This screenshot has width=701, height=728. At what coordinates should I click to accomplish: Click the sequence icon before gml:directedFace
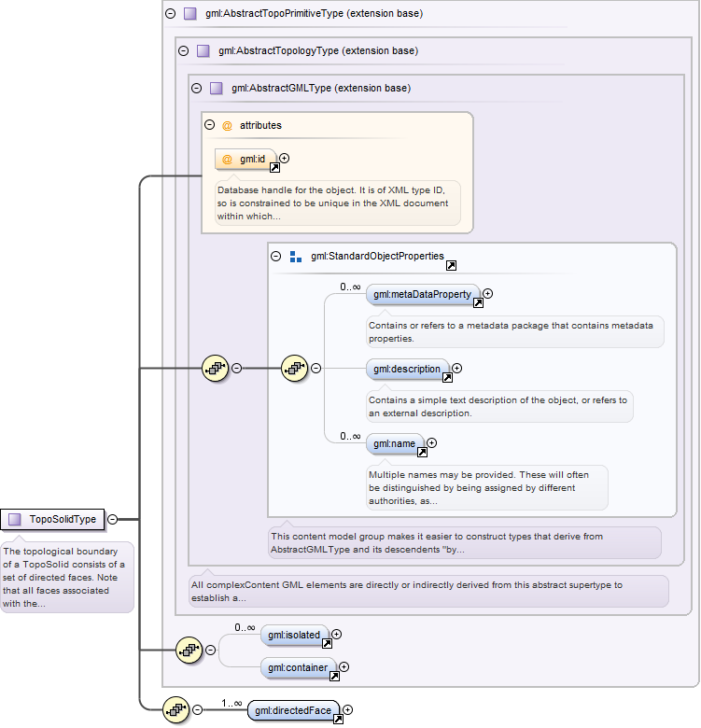coord(176,710)
